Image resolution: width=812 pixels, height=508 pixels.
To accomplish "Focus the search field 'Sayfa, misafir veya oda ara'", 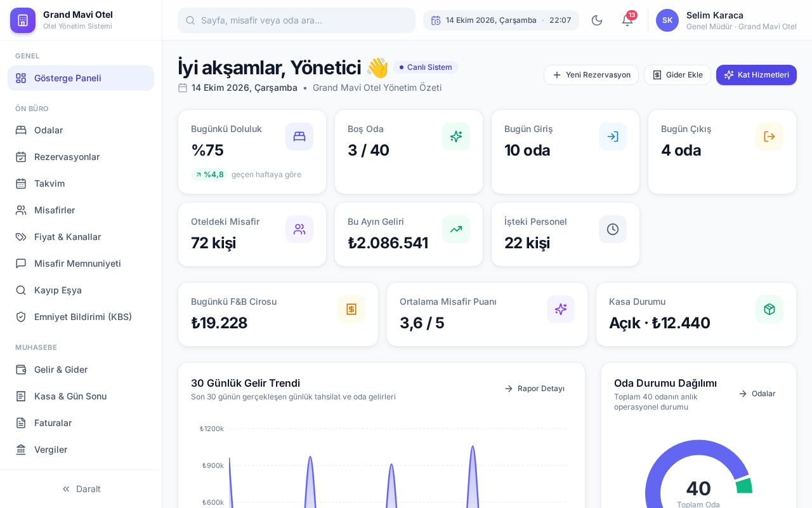I will [x=296, y=20].
